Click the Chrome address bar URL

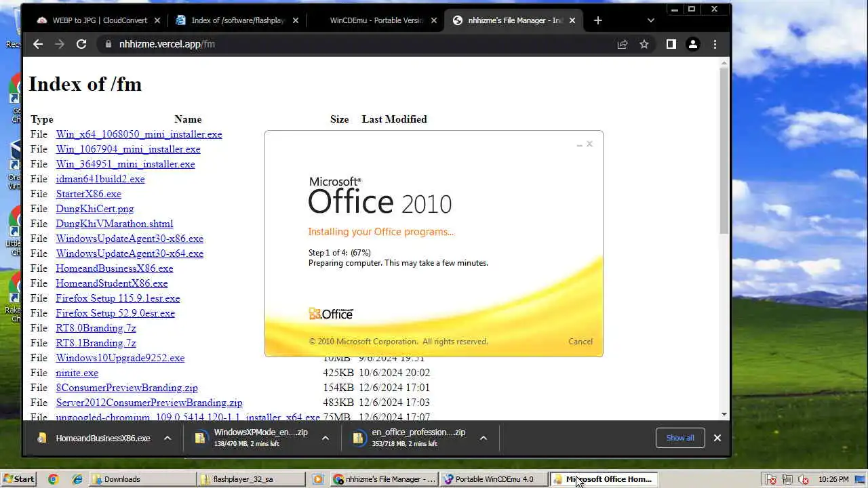point(167,44)
